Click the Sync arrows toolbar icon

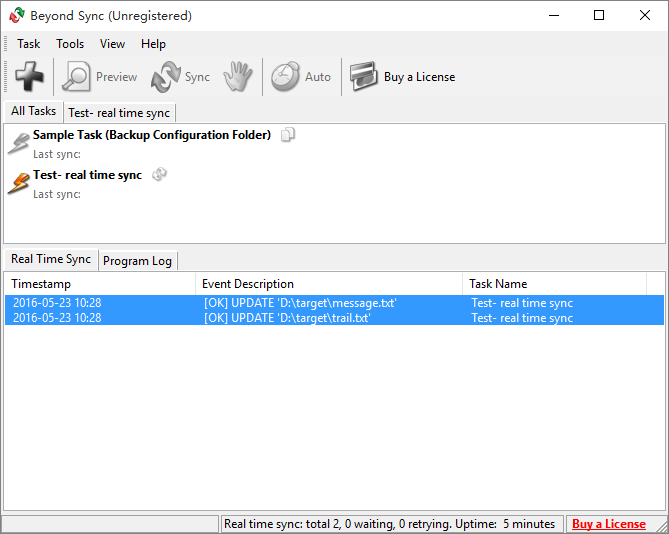tap(165, 77)
